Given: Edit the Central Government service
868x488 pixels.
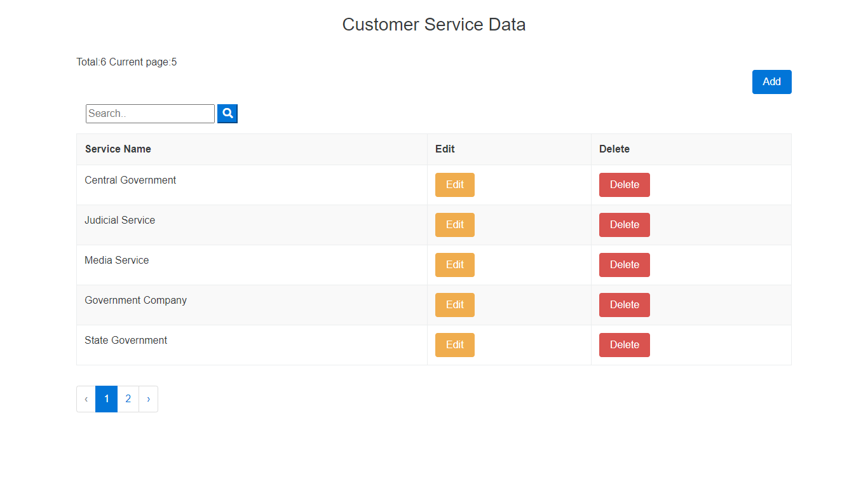Looking at the screenshot, I should click(454, 185).
